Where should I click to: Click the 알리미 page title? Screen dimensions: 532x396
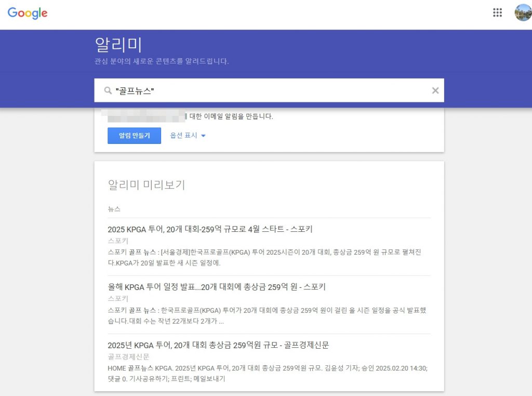pos(118,45)
